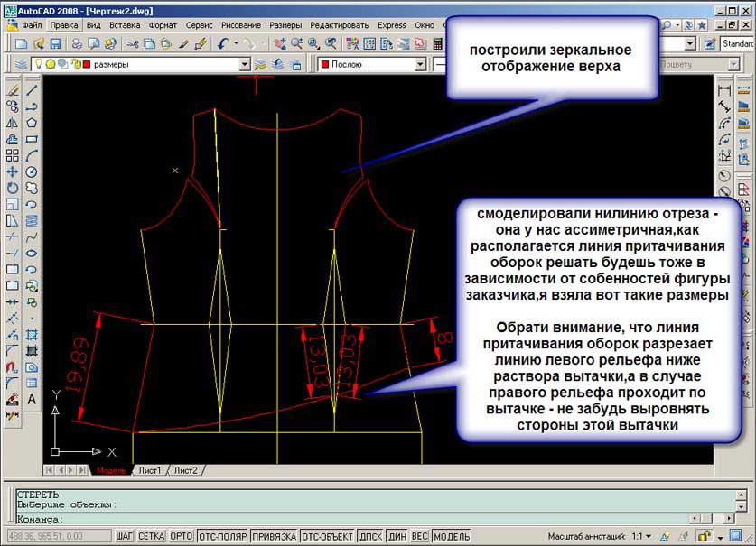Click the ШАГ snap button
This screenshot has height=546, width=756.
click(x=125, y=536)
